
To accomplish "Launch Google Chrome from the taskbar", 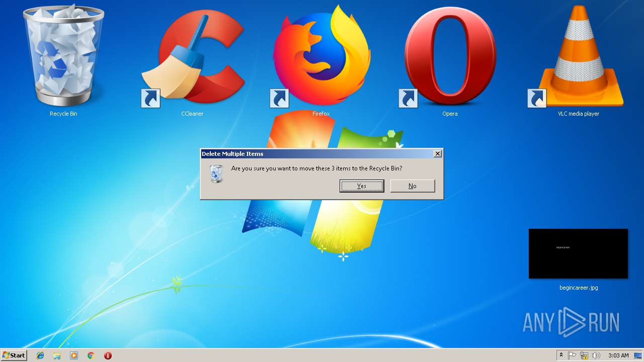I will point(91,355).
